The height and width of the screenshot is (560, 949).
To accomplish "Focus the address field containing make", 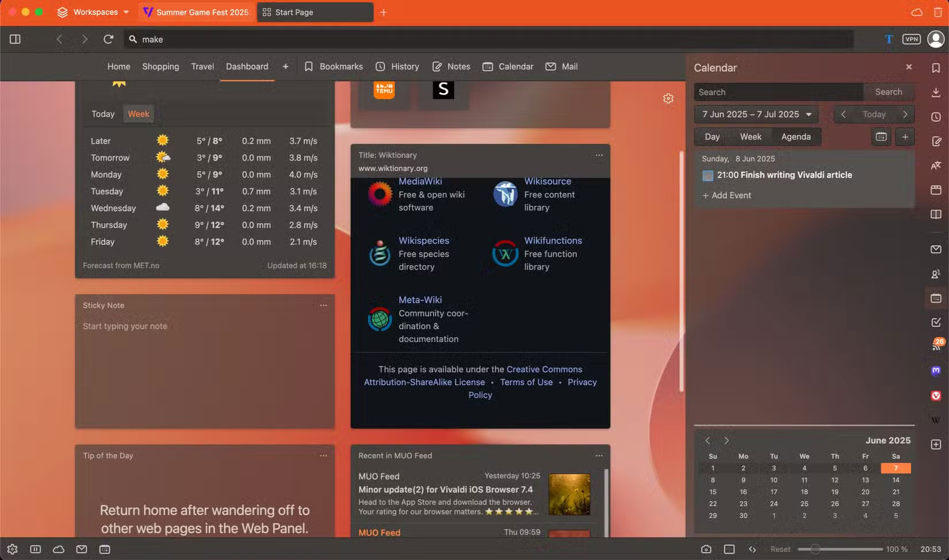I will (x=488, y=39).
